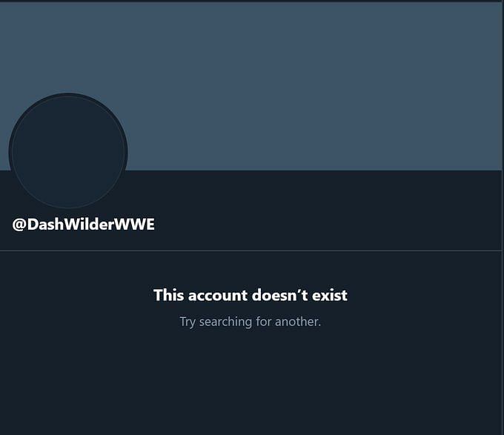Click the "@" symbol in the handle
Image resolution: width=504 pixels, height=435 pixels.
pos(19,225)
